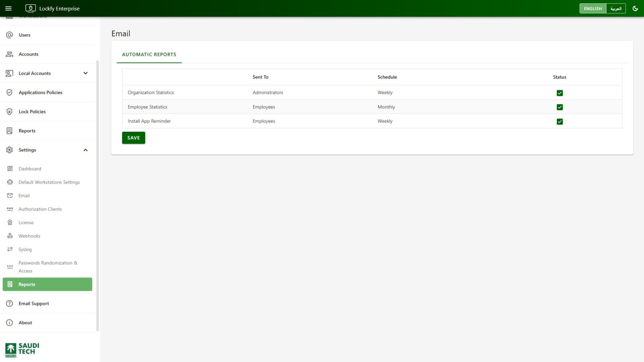Viewport: 644px width, 362px height.
Task: Switch language to English
Action: tap(593, 8)
